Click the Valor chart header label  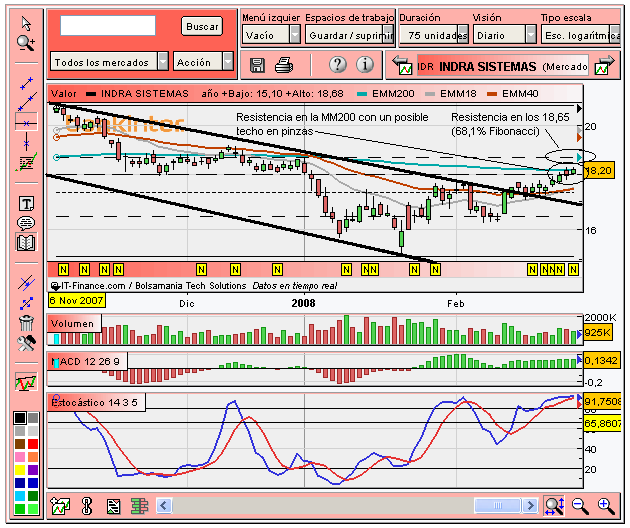[63, 94]
